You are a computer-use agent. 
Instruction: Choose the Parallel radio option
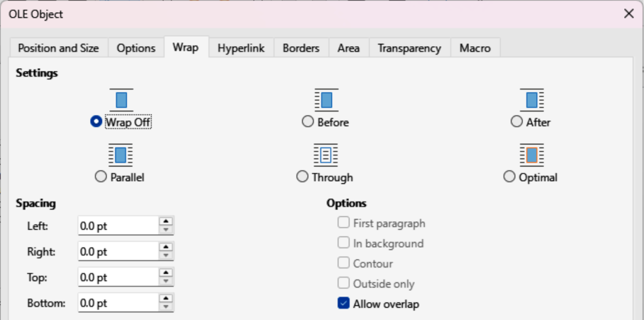(x=100, y=177)
